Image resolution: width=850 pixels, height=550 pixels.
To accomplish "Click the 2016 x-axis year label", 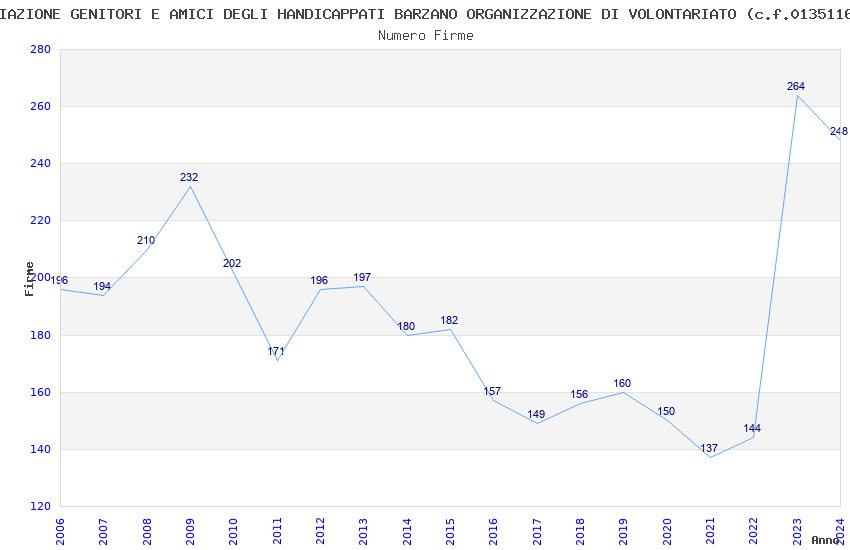I will click(x=493, y=532).
